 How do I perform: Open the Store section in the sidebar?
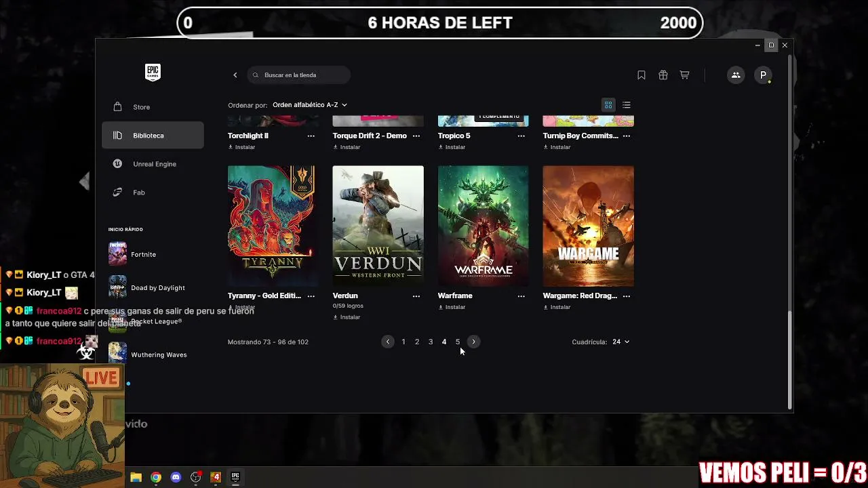click(x=153, y=107)
